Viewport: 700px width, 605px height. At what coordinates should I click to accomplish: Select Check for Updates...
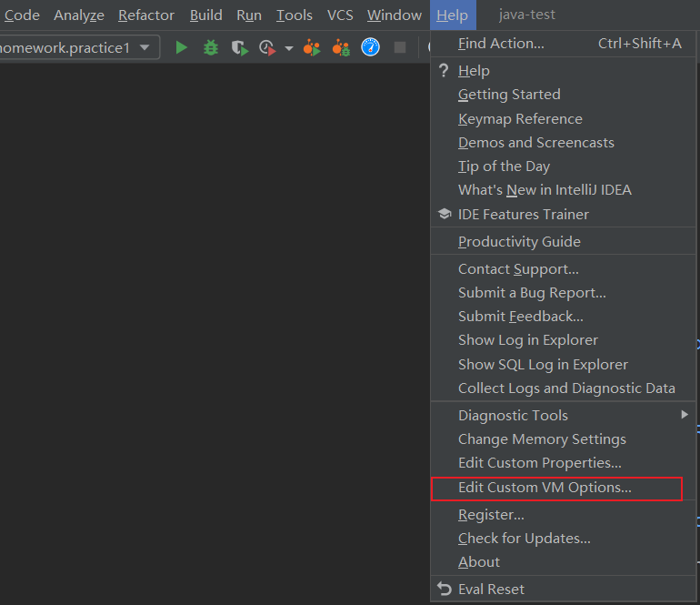[x=563, y=539]
